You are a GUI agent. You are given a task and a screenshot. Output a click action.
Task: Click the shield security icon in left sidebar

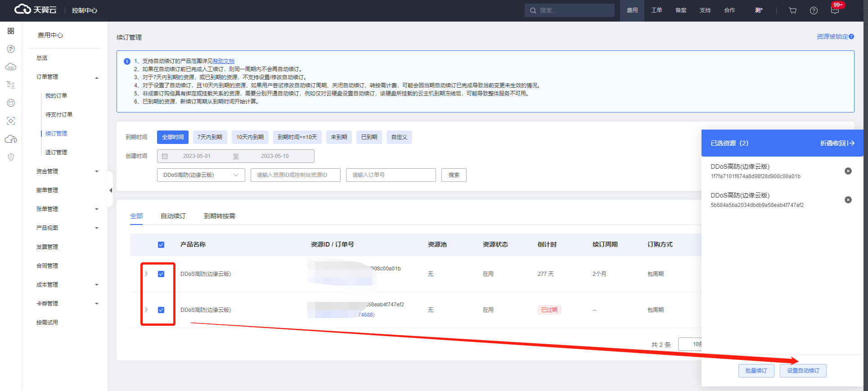point(11,157)
